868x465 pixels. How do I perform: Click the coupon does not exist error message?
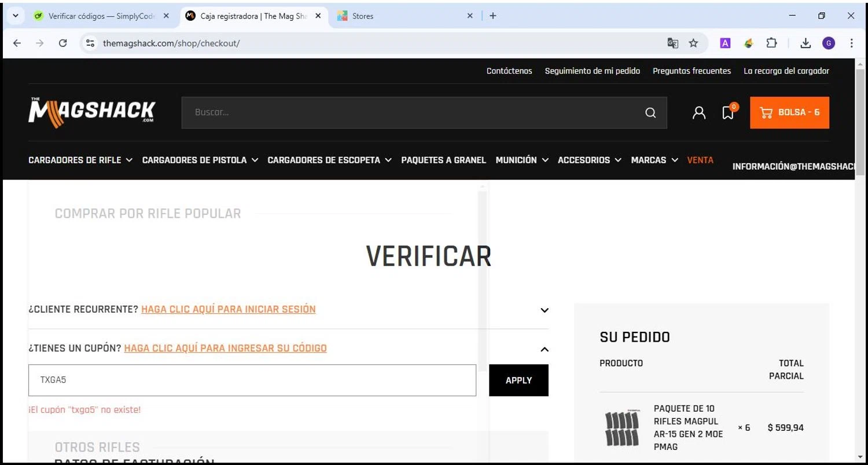[x=84, y=409]
